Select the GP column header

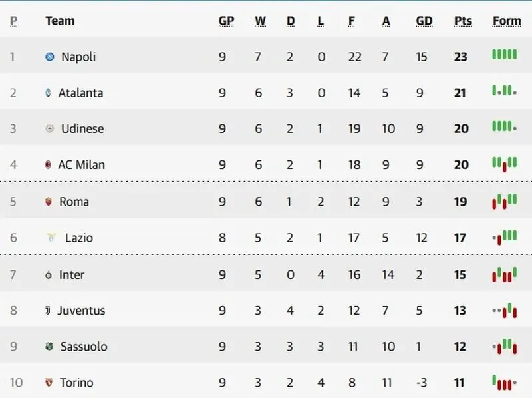point(226,21)
